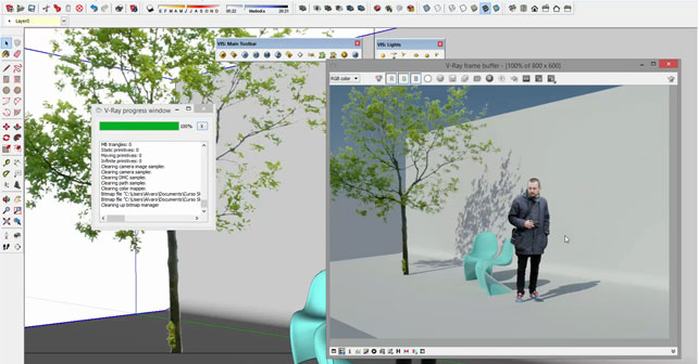Save the model using the floppy disk icon
Screen dimensions: 698x364
coord(32,8)
